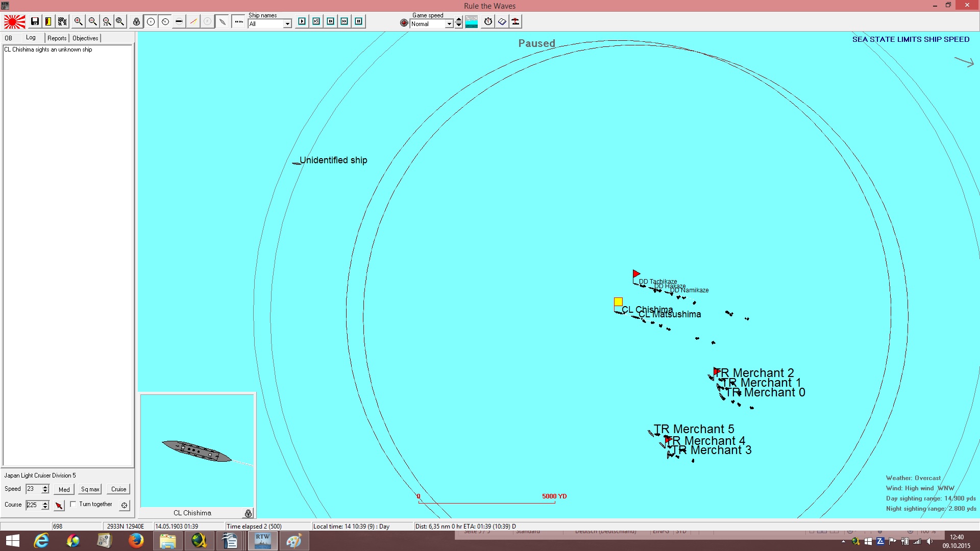The image size is (980, 551).
Task: Click the padlock icon in top toolbar
Action: pyautogui.click(x=136, y=21)
